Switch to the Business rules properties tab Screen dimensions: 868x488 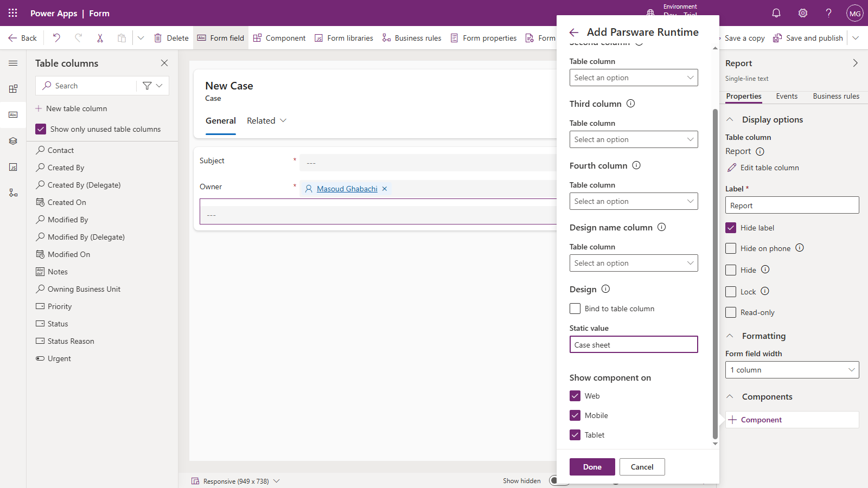[x=836, y=96]
